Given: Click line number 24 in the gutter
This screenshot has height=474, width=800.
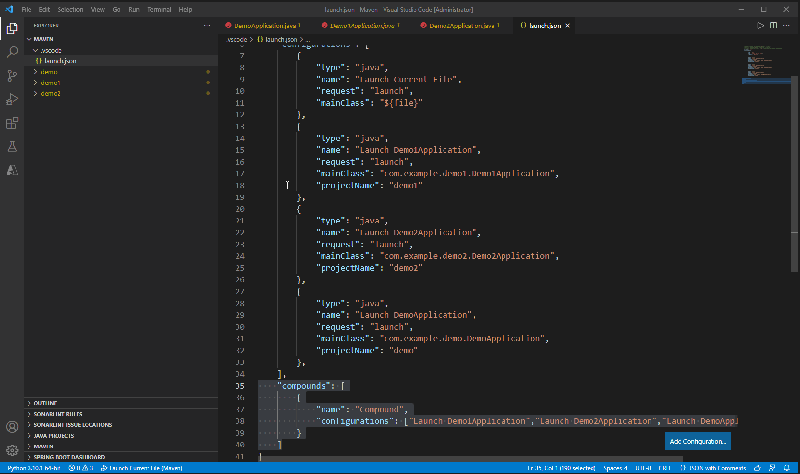Looking at the screenshot, I should click(240, 256).
